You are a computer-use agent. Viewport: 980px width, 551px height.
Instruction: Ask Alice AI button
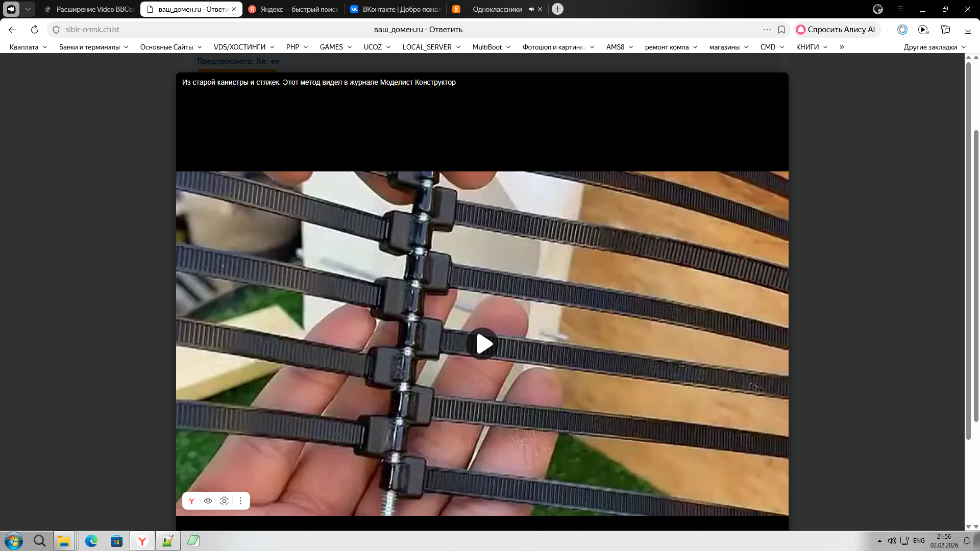tap(837, 30)
